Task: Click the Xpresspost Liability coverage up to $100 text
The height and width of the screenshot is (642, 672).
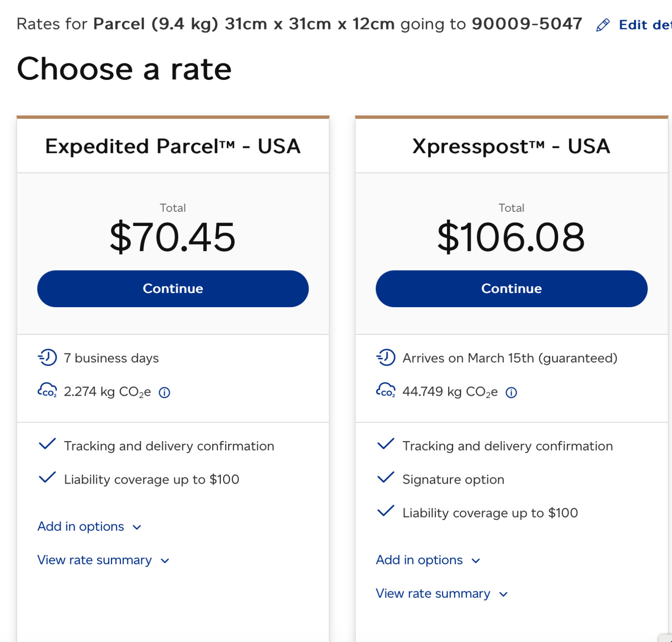Action: [x=490, y=513]
